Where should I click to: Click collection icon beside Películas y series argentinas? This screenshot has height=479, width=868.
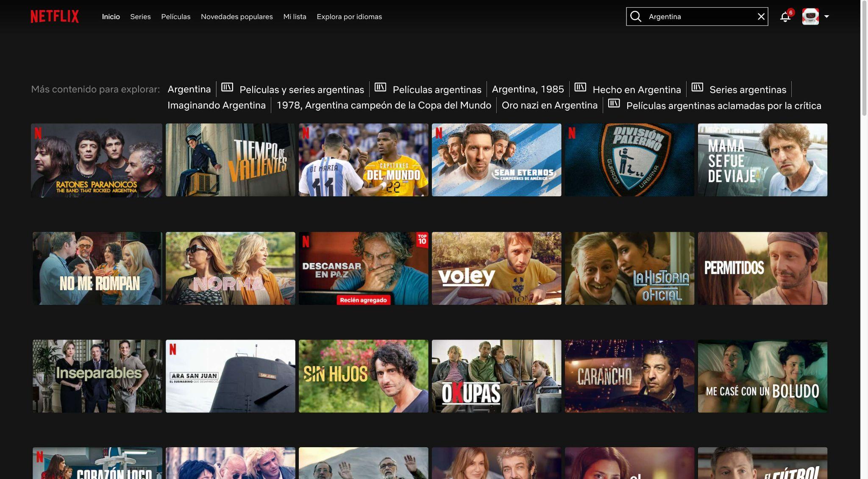point(227,87)
